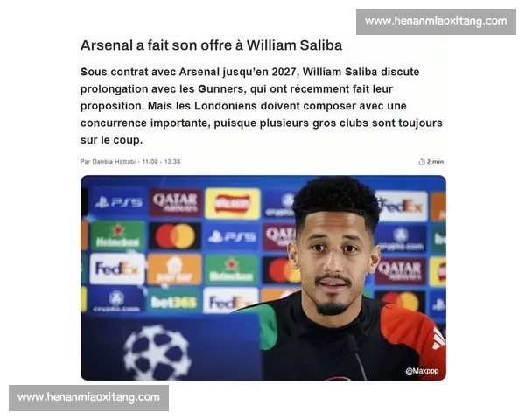This screenshot has height=420, width=525.
Task: Open the headline 'Arsenal a fait son offre'
Action: (x=211, y=45)
